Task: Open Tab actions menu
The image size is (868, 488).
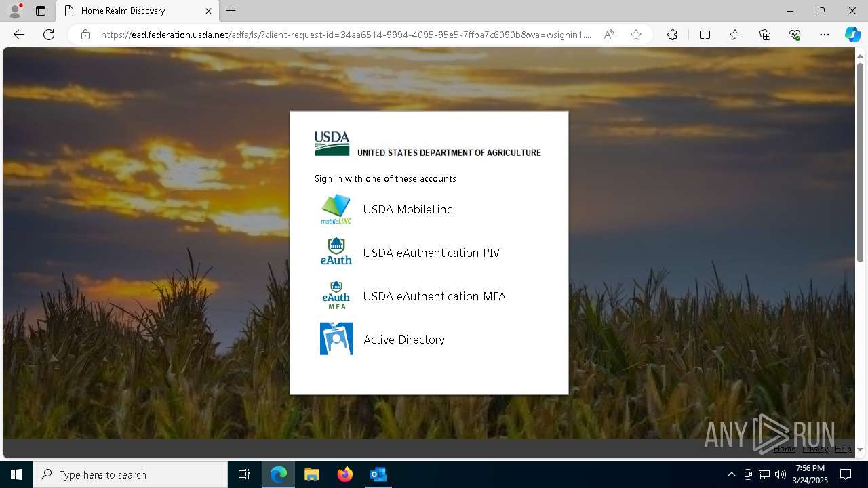Action: coord(41,11)
